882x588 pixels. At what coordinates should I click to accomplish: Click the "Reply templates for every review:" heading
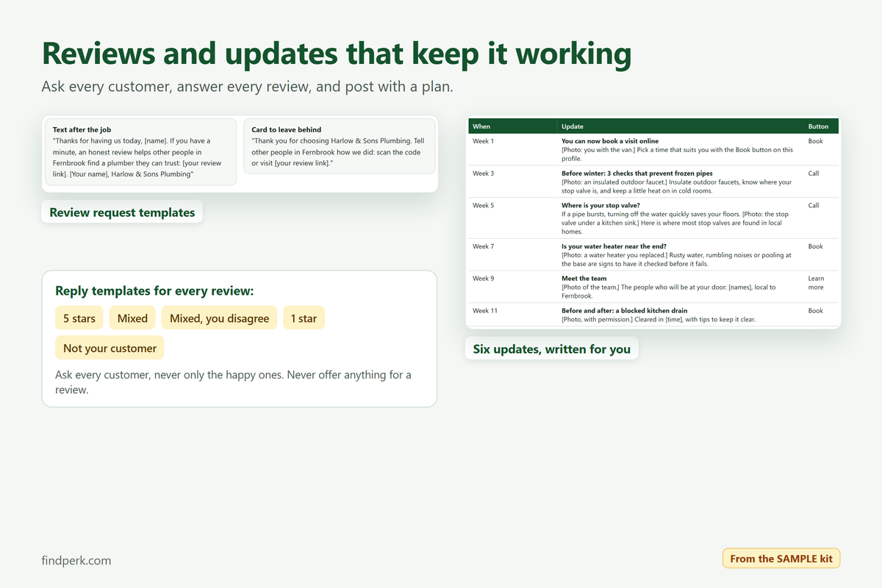point(154,291)
